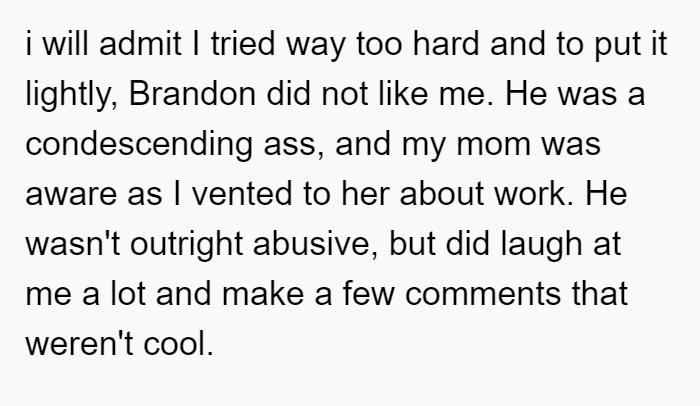
Task: Click the word "about" in the fourth line
Action: pos(442,194)
